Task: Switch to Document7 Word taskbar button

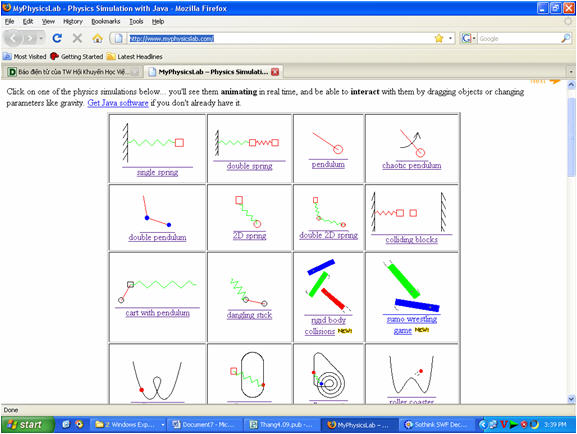Action: point(205,425)
